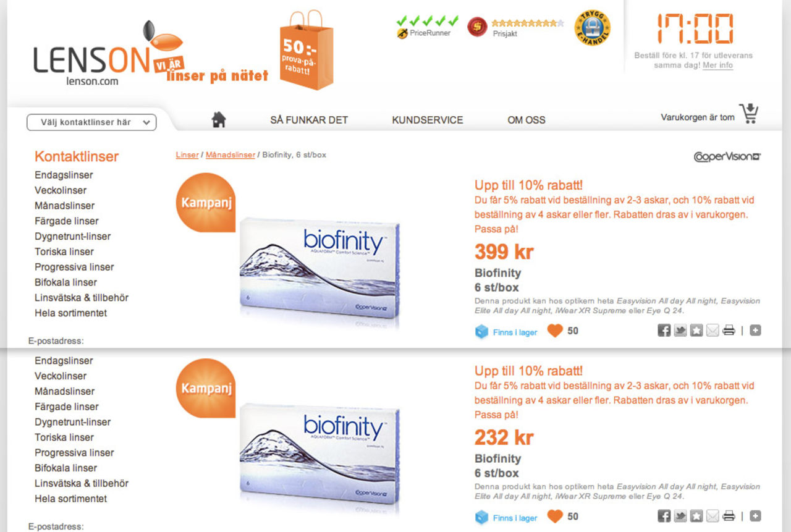Bookmark the 232 kr listing with star icon
791x532 pixels.
tap(696, 517)
